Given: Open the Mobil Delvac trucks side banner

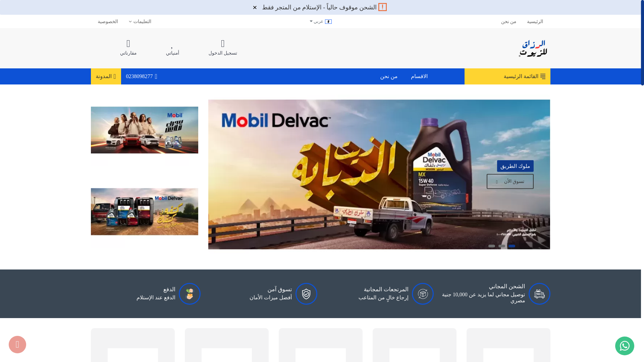Looking at the screenshot, I should (145, 212).
